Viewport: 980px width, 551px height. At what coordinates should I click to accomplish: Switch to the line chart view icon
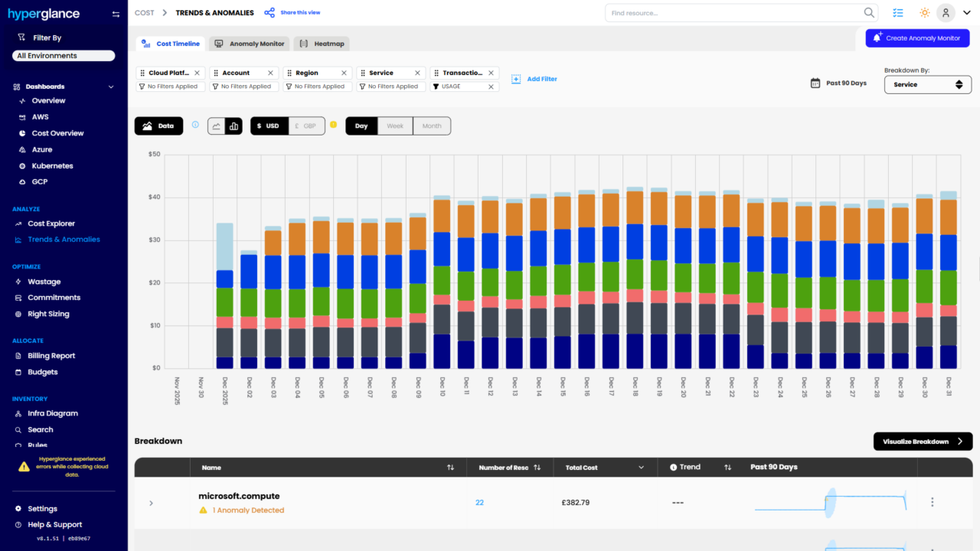[217, 126]
